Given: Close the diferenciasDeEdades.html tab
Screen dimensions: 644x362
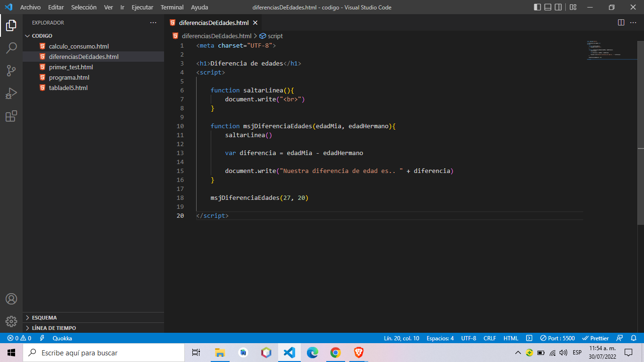Looking at the screenshot, I should point(255,23).
